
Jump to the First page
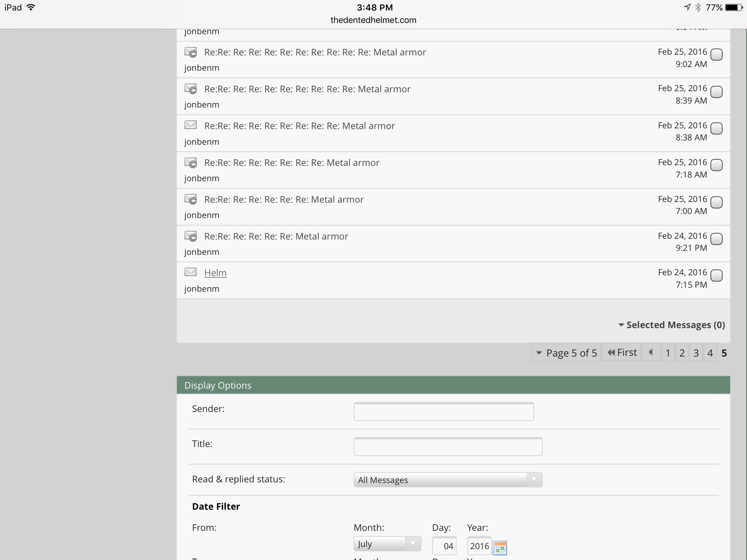[x=622, y=353]
